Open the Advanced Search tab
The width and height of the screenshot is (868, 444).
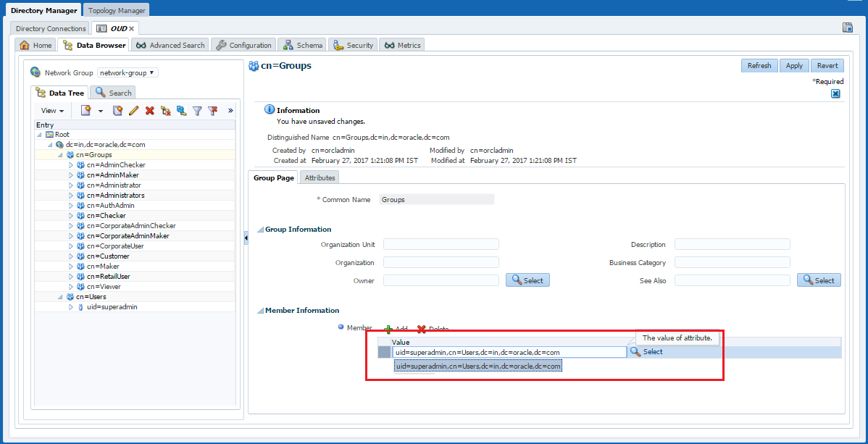click(x=170, y=46)
